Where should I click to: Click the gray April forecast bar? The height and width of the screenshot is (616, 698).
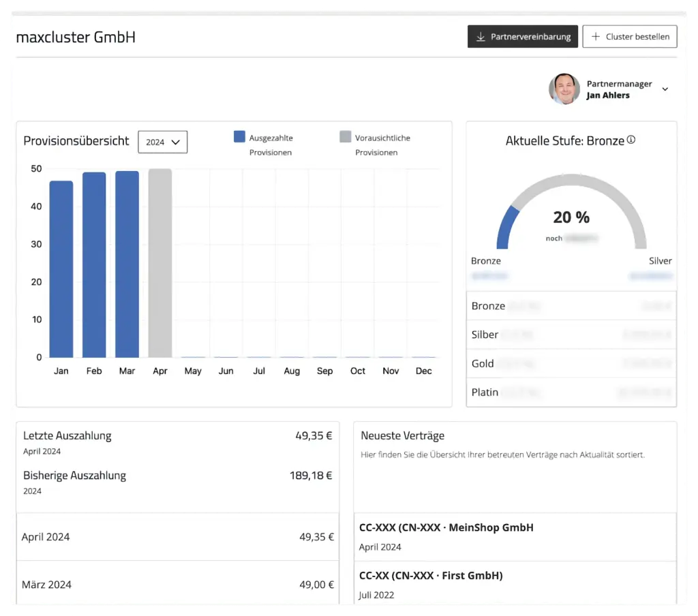[x=160, y=263]
